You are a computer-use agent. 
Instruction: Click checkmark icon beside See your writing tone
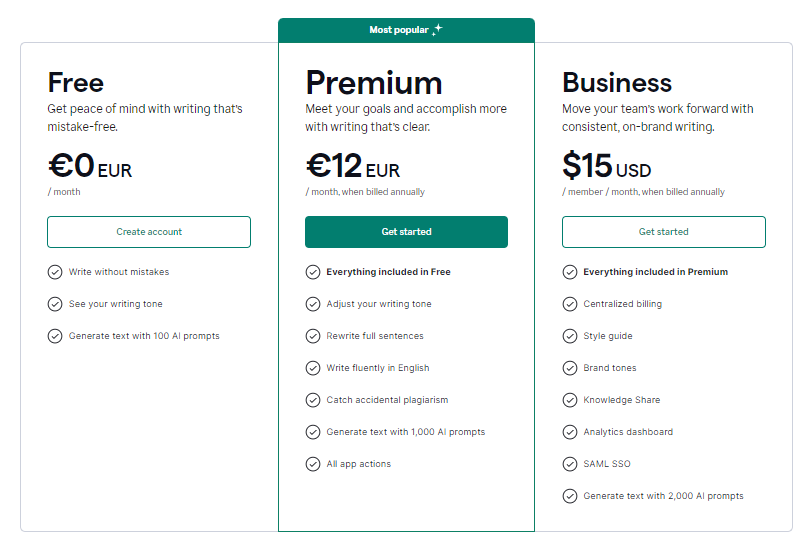(x=55, y=304)
